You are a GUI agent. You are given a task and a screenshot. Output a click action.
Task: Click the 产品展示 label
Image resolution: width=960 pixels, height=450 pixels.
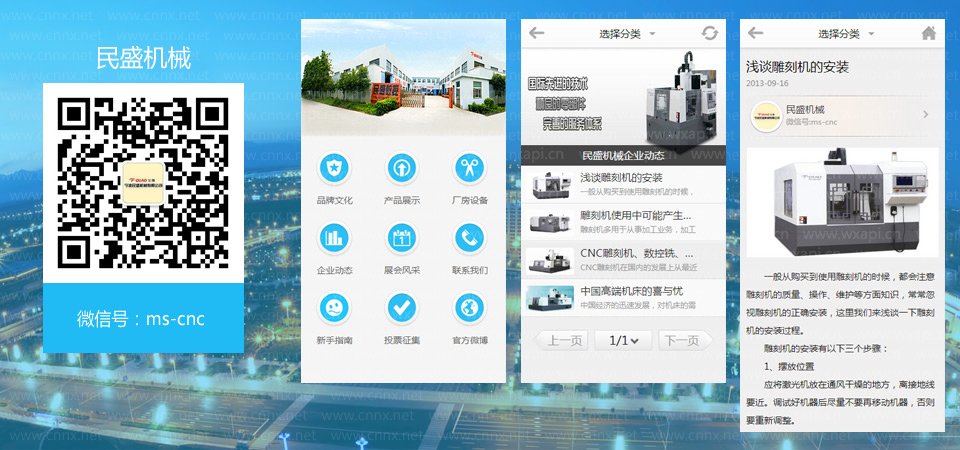(x=402, y=200)
